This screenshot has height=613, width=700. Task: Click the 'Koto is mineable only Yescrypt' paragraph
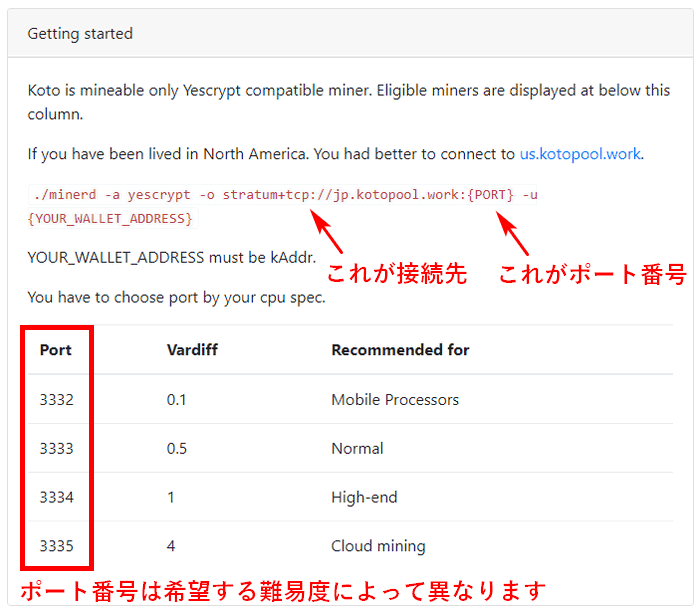349,102
